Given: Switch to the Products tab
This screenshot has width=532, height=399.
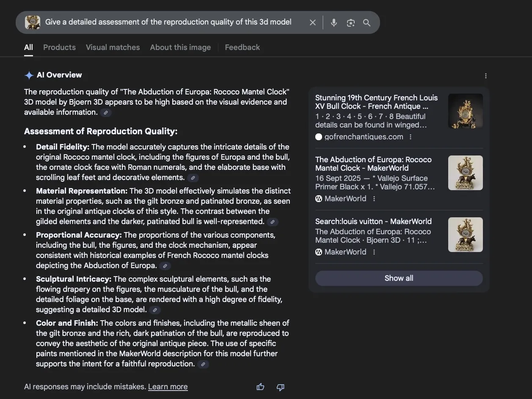Looking at the screenshot, I should 59,47.
